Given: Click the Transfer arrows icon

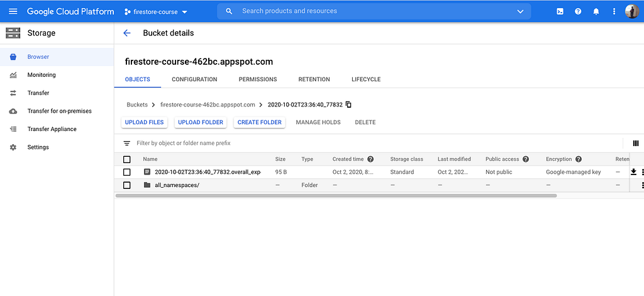Looking at the screenshot, I should 13,93.
